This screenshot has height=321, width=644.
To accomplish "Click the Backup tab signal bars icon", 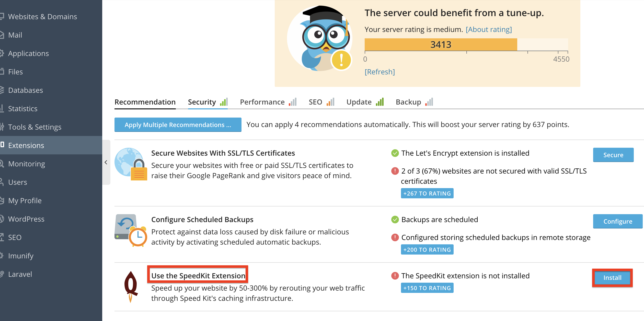I will click(429, 102).
